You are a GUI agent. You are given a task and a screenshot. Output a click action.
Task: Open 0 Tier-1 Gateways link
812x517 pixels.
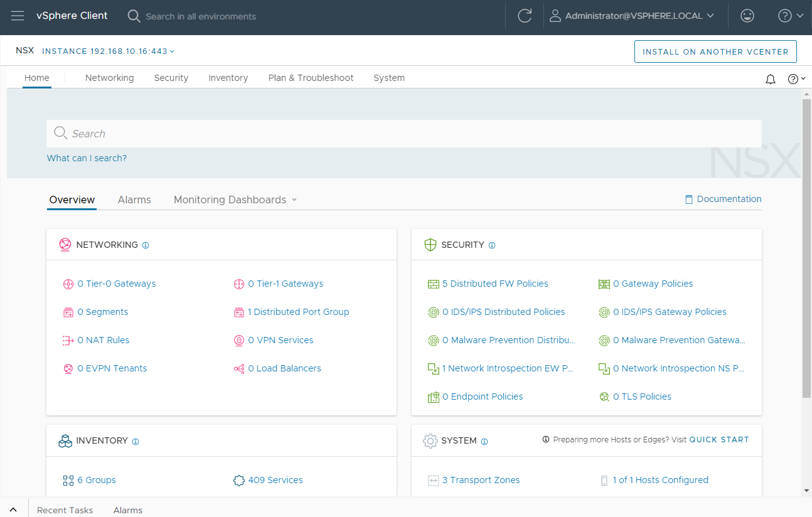coord(286,284)
